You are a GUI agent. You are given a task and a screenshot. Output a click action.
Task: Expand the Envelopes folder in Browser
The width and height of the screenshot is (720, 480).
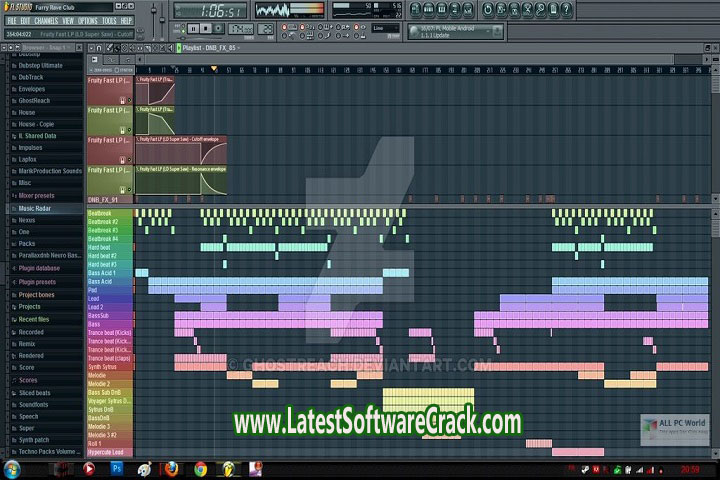click(32, 89)
